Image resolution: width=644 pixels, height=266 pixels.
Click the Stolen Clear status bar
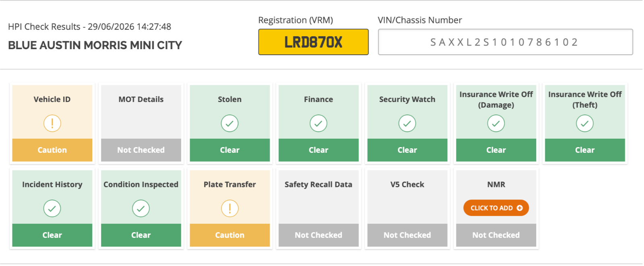click(230, 150)
